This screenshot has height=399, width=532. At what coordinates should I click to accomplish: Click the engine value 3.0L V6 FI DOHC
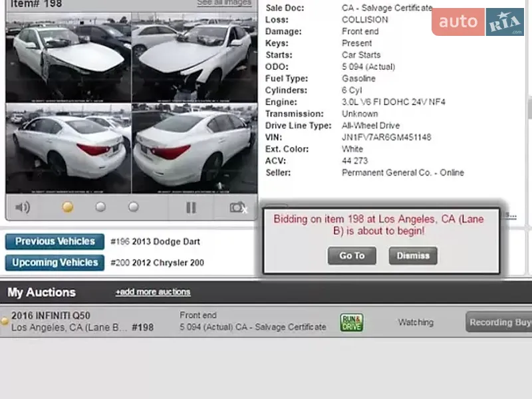[x=394, y=102]
